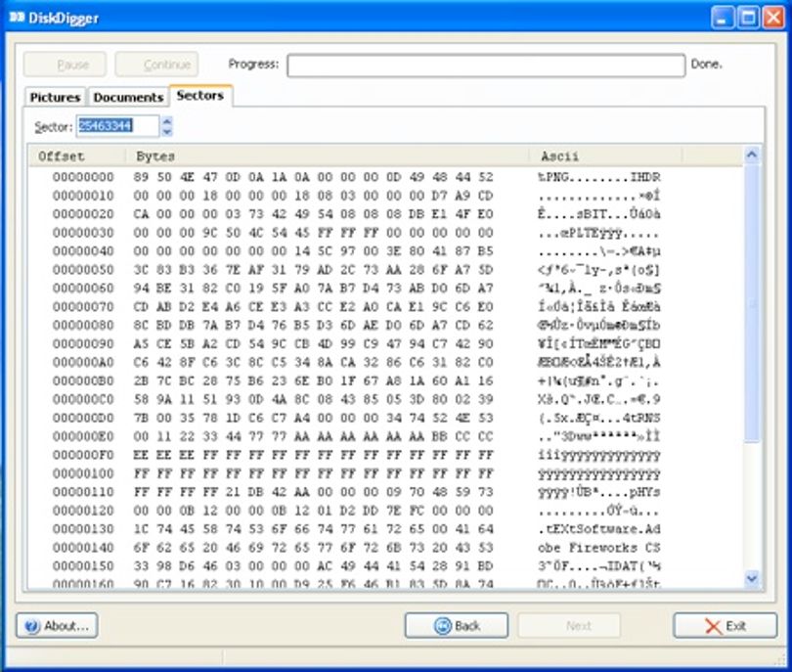Click the red X Exit icon
Screen dimensions: 792x672
[x=713, y=627]
